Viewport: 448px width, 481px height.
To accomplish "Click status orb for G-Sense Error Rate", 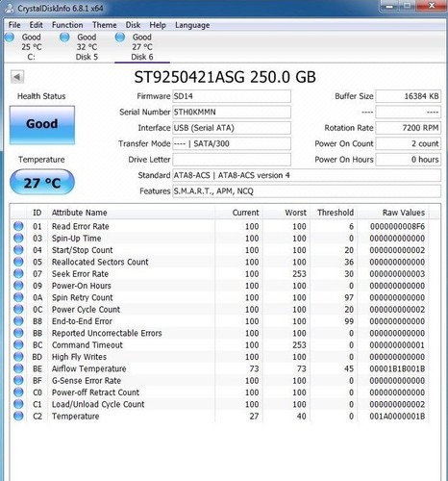I will 18,380.
